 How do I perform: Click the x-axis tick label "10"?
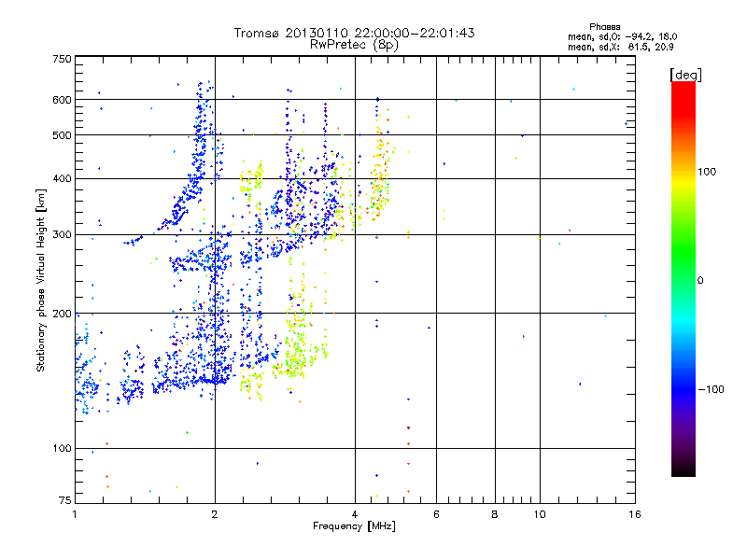point(540,514)
